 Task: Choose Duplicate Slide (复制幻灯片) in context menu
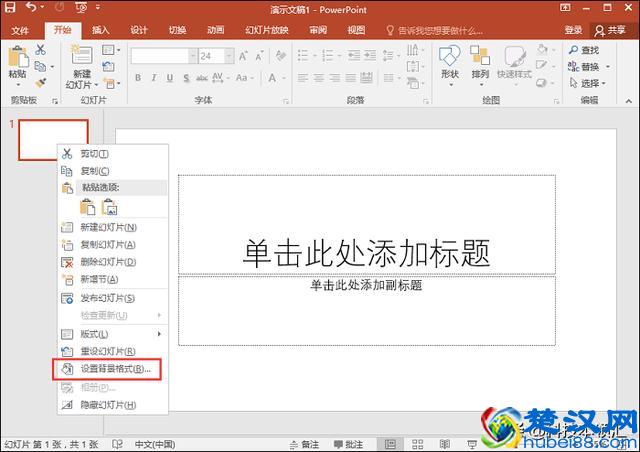(x=113, y=245)
